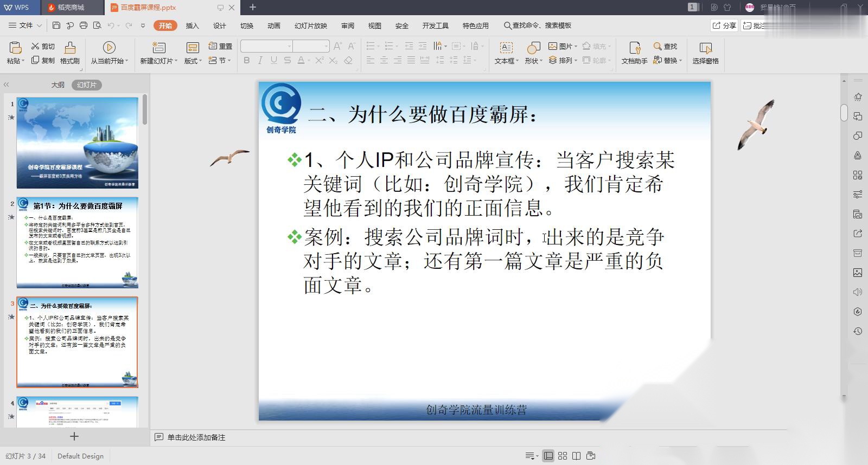Open the Selection Pane (选择窗格)
This screenshot has width=868, height=465.
pyautogui.click(x=705, y=53)
